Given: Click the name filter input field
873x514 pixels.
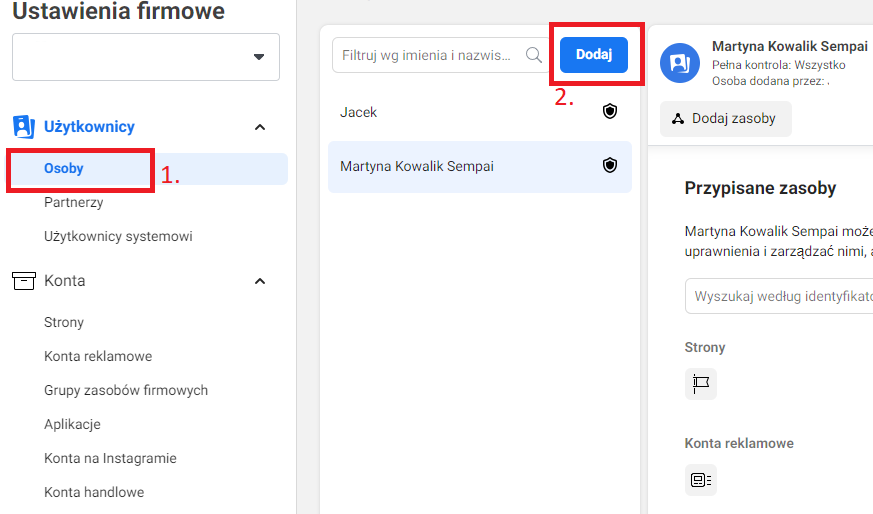Looking at the screenshot, I should coord(440,55).
